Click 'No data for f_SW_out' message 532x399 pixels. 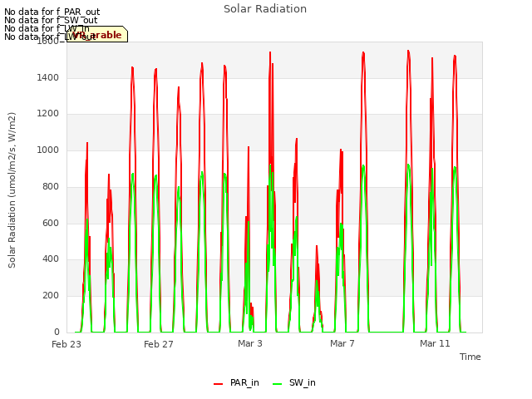pyautogui.click(x=51, y=20)
